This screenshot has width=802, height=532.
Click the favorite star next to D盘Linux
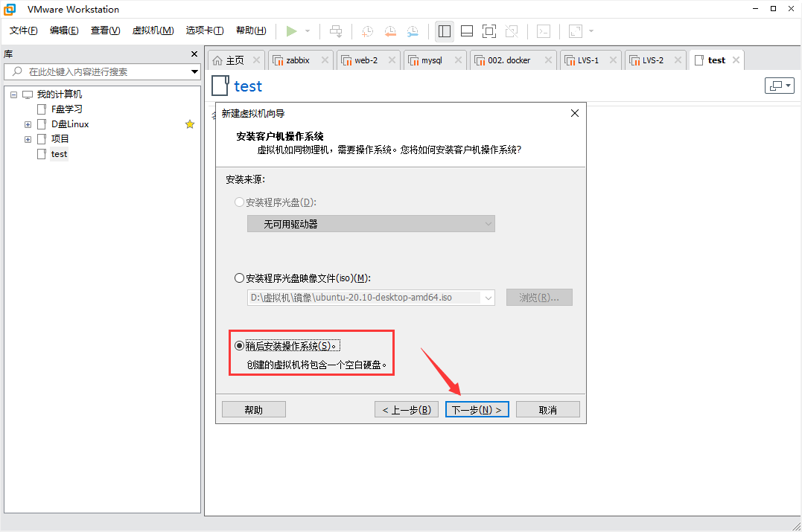click(x=190, y=124)
